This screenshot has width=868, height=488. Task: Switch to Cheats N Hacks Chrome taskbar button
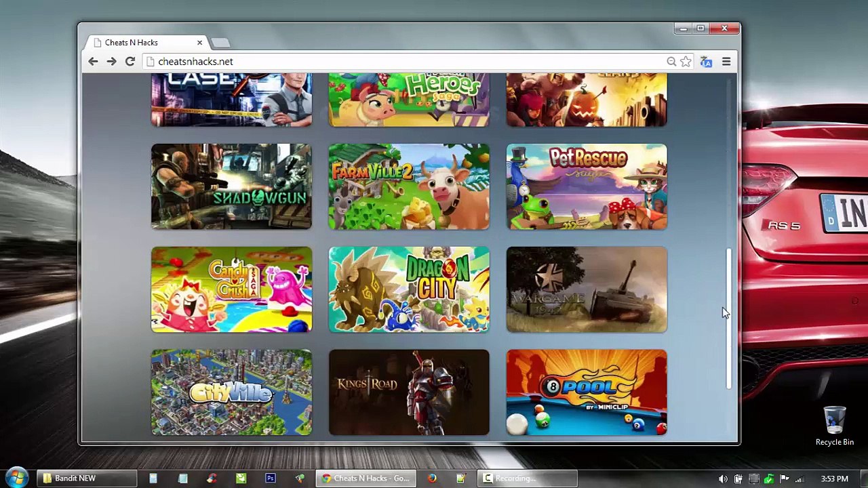[x=366, y=479]
